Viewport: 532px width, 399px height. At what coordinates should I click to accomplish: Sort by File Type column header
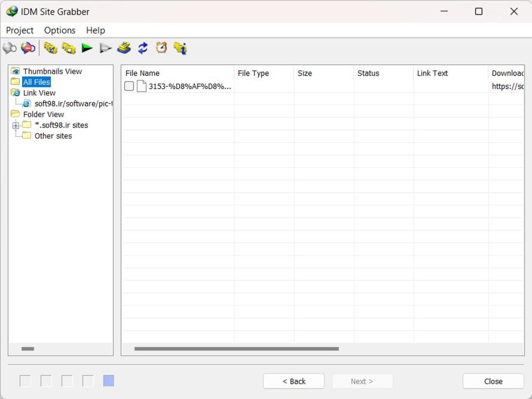[x=264, y=73]
